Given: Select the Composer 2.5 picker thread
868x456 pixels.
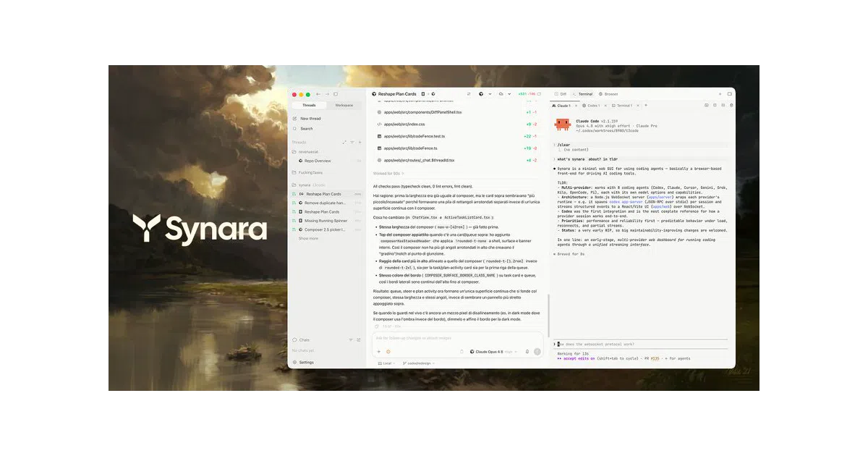Looking at the screenshot, I should click(x=325, y=229).
